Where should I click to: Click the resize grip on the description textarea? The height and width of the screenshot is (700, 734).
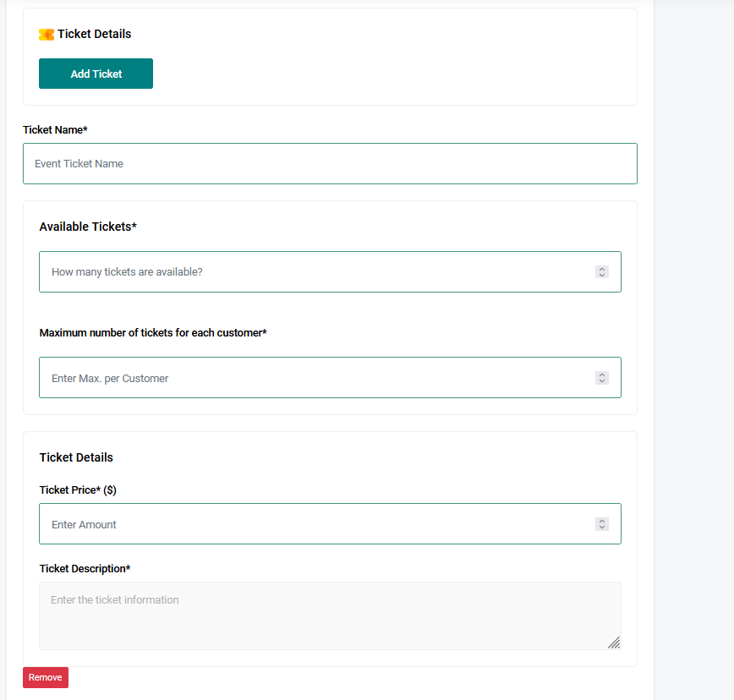(614, 644)
